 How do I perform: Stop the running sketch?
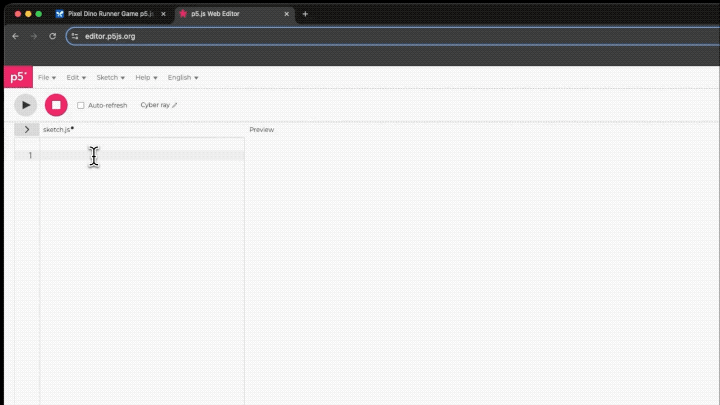pyautogui.click(x=56, y=105)
